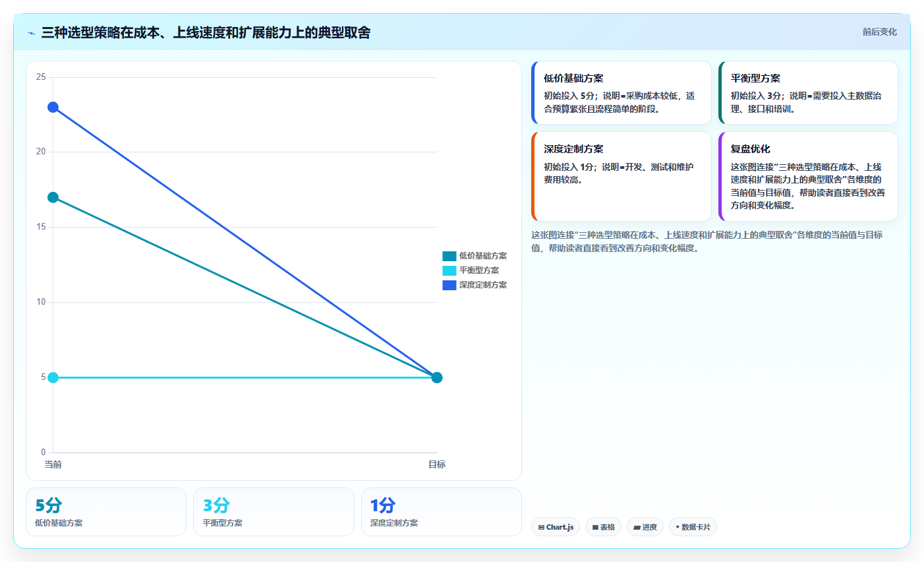This screenshot has width=924, height=562.
Task: Click the 5分 低价基础方案 stat card
Action: pos(106,512)
